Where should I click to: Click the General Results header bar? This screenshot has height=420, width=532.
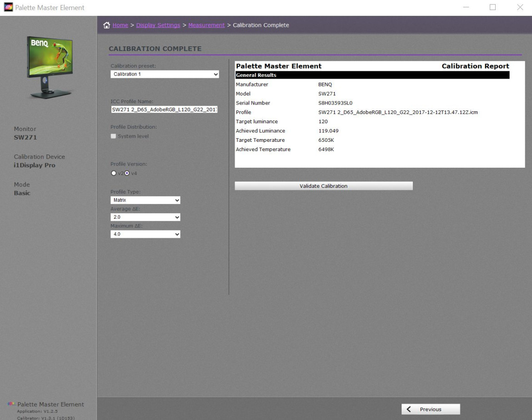[372, 75]
